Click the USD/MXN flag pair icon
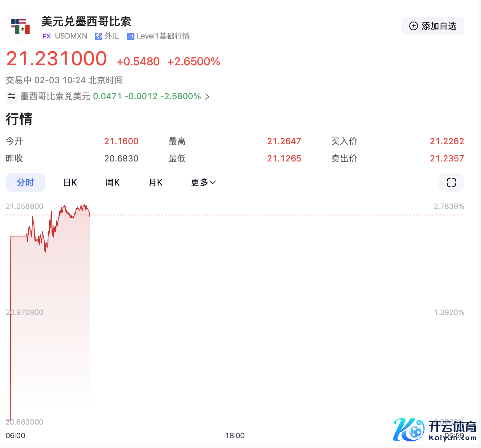 click(20, 26)
